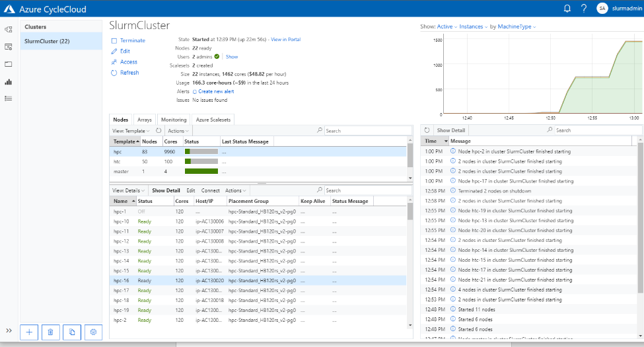Click the Azure logo in header
The height and width of the screenshot is (347, 644).
click(9, 9)
